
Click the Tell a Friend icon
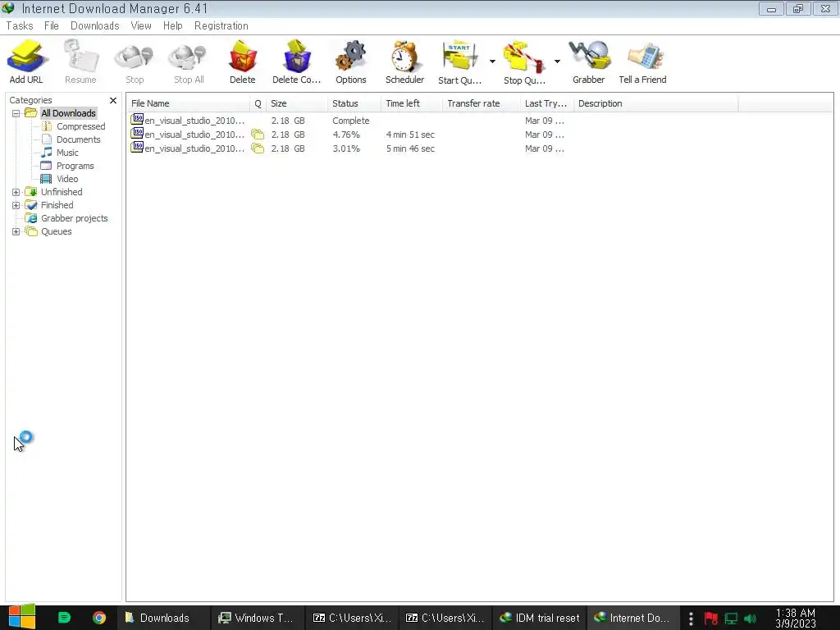(645, 57)
